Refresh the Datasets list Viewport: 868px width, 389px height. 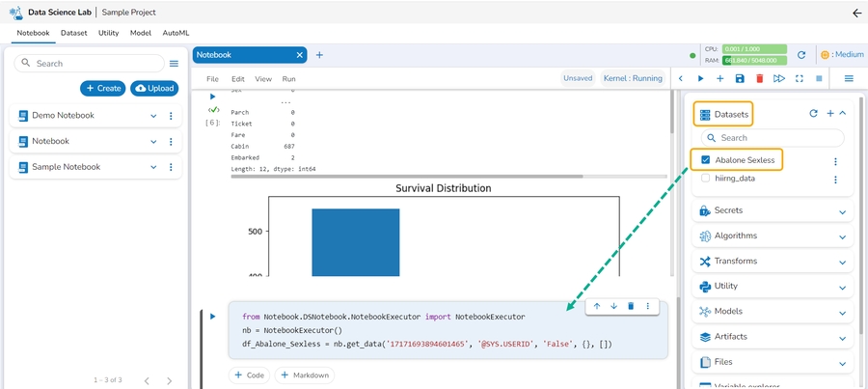click(813, 114)
